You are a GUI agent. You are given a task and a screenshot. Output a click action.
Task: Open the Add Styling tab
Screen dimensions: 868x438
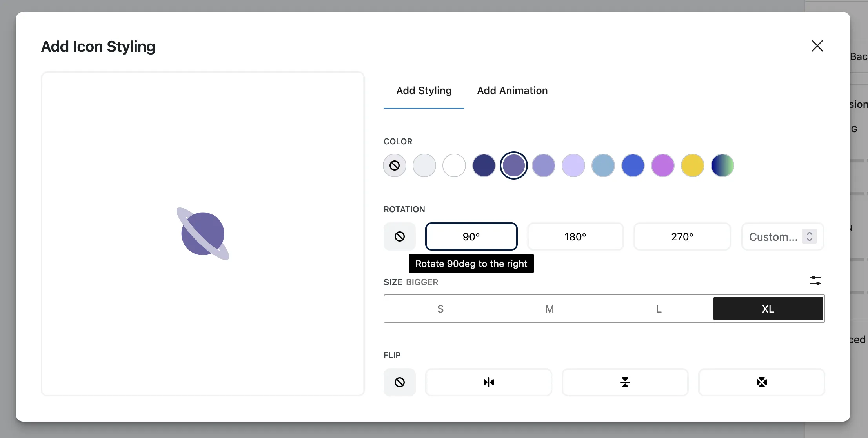pyautogui.click(x=424, y=91)
